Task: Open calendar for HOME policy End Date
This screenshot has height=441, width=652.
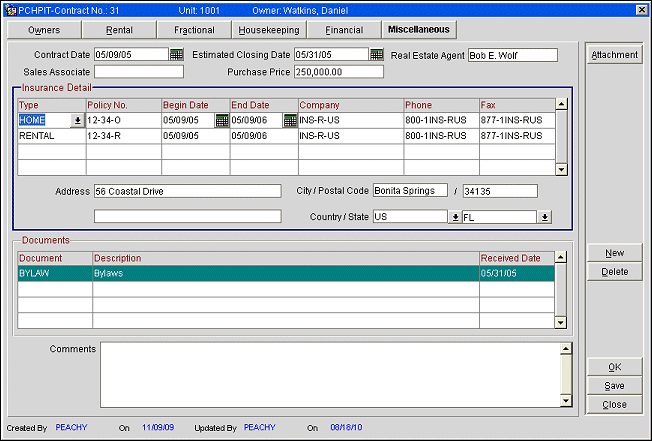Action: (290, 121)
